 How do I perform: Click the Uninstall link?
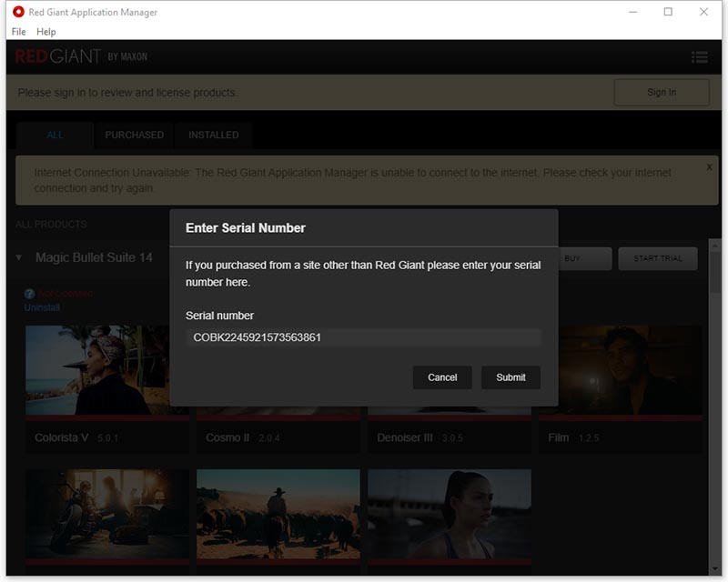(x=42, y=307)
